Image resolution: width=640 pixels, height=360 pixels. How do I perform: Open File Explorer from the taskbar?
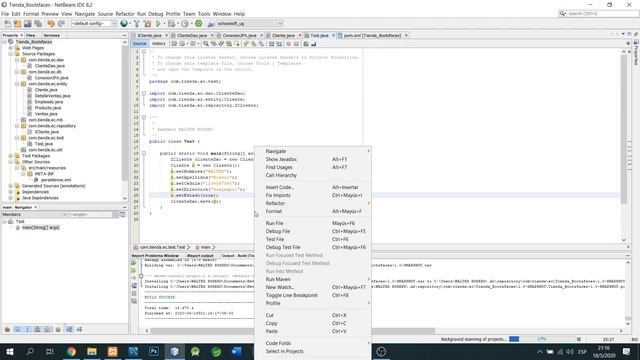pos(92,351)
